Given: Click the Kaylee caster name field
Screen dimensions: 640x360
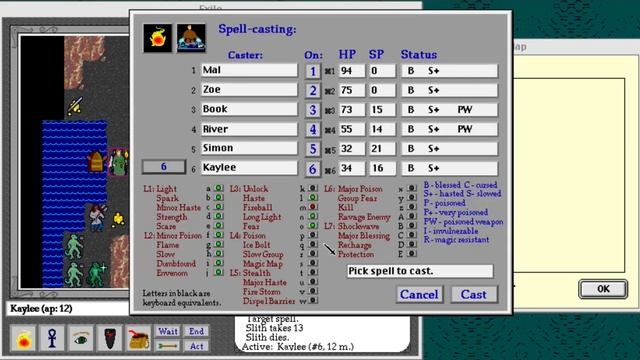Looking at the screenshot, I should click(249, 167).
